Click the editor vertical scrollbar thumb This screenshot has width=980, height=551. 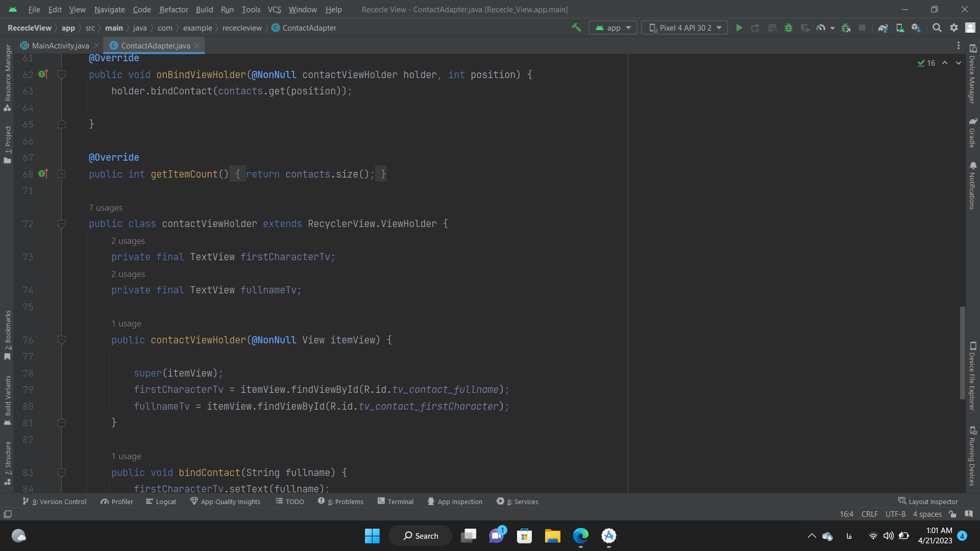click(962, 353)
